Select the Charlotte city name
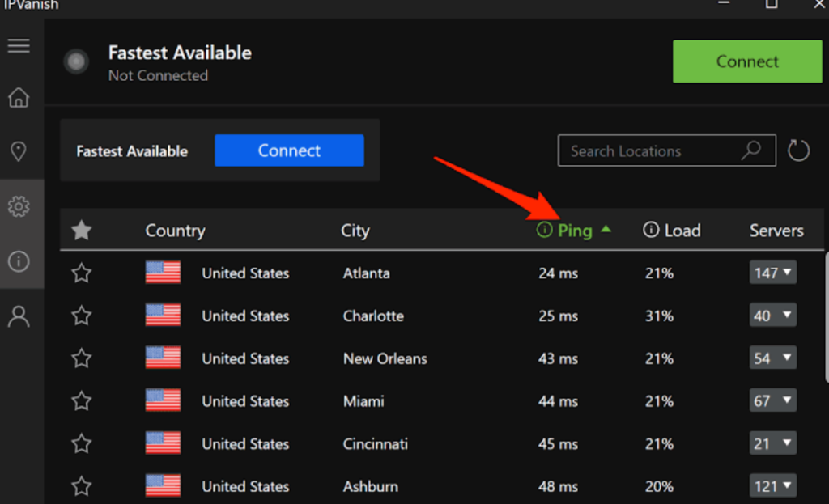 click(373, 316)
